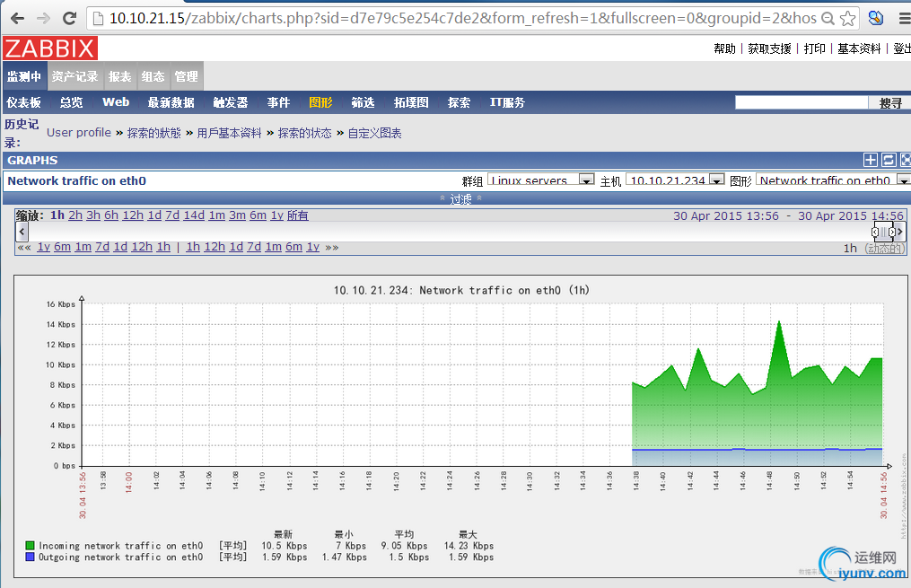Screen dimensions: 911x588
Task: Go to 仪表板 submenu
Action: click(24, 103)
